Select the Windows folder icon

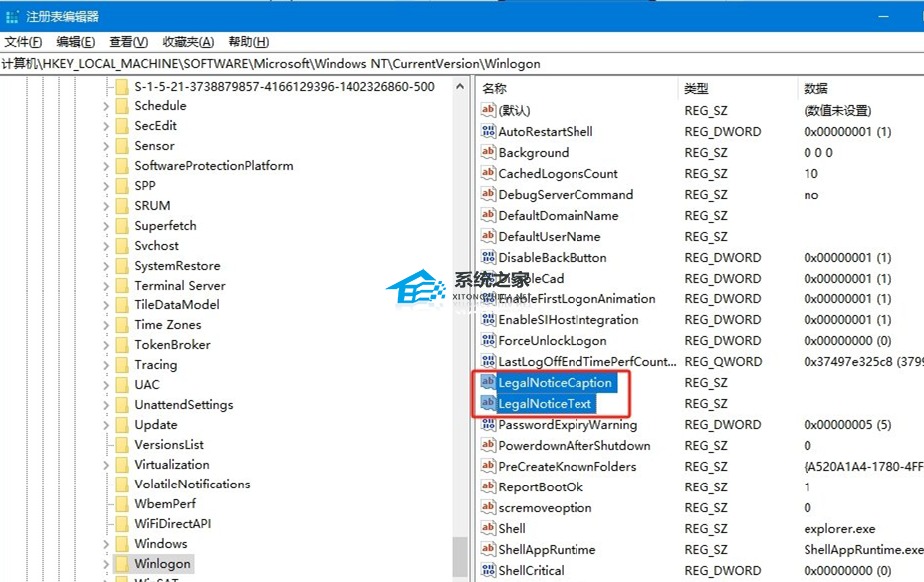click(x=122, y=544)
